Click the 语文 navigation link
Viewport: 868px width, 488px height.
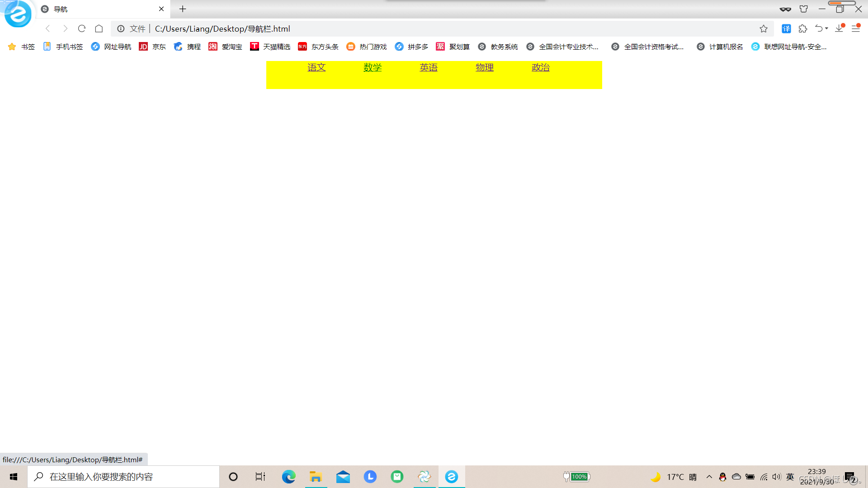[x=316, y=67]
